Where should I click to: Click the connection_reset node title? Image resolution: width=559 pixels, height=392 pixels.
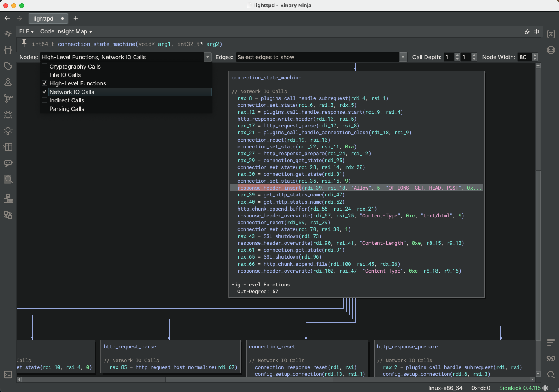tap(272, 347)
